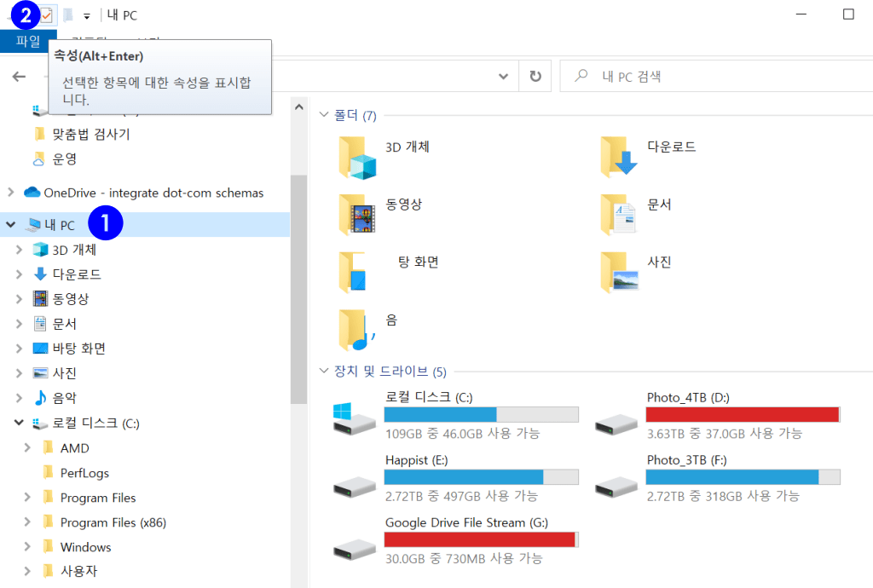Expand OneDrive in the navigation tree
Screen dimensions: 873x588
pos(10,192)
